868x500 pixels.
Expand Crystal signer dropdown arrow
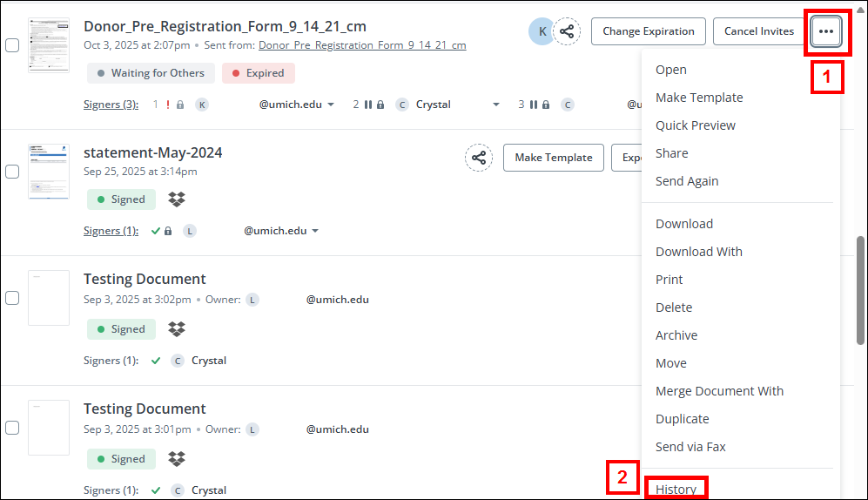click(496, 105)
